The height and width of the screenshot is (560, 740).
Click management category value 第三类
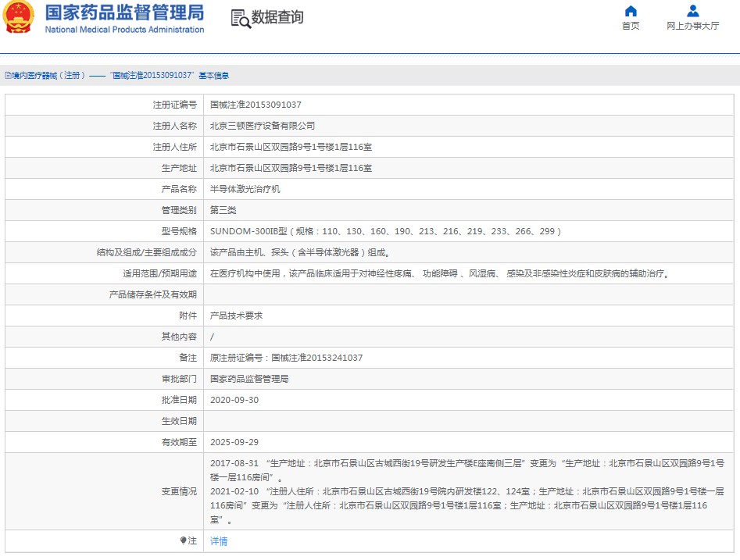(223, 210)
